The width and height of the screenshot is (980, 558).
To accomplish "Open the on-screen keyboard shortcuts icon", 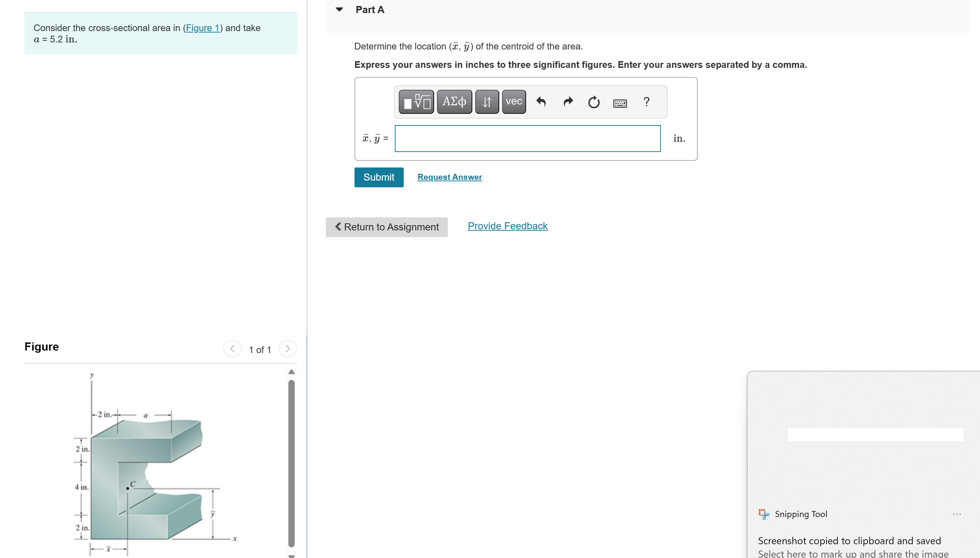I will [x=620, y=103].
